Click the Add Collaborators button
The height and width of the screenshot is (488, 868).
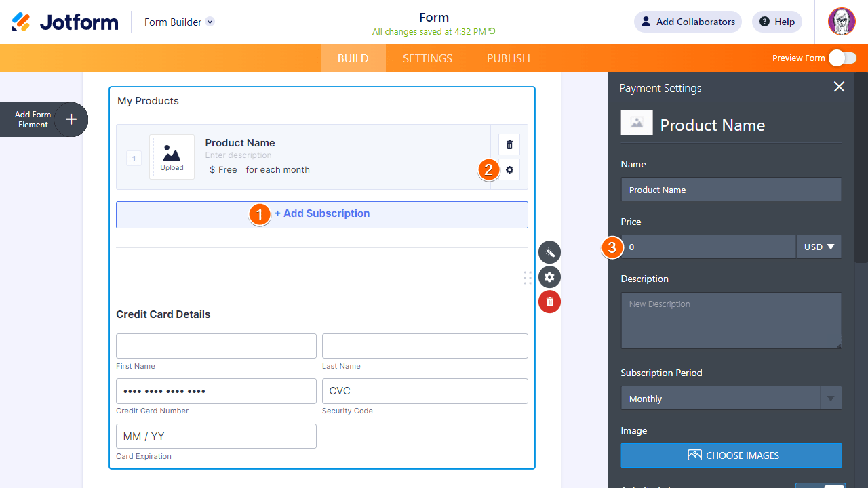pos(688,22)
